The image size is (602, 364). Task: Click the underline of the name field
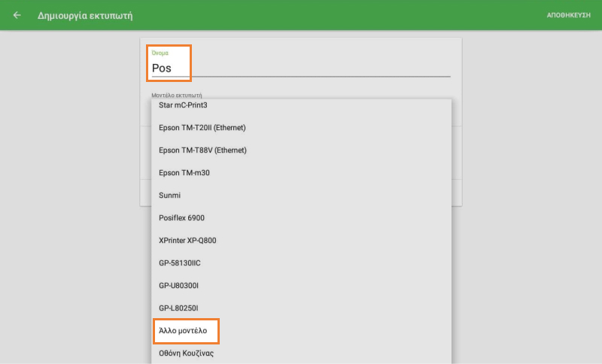pyautogui.click(x=339, y=76)
